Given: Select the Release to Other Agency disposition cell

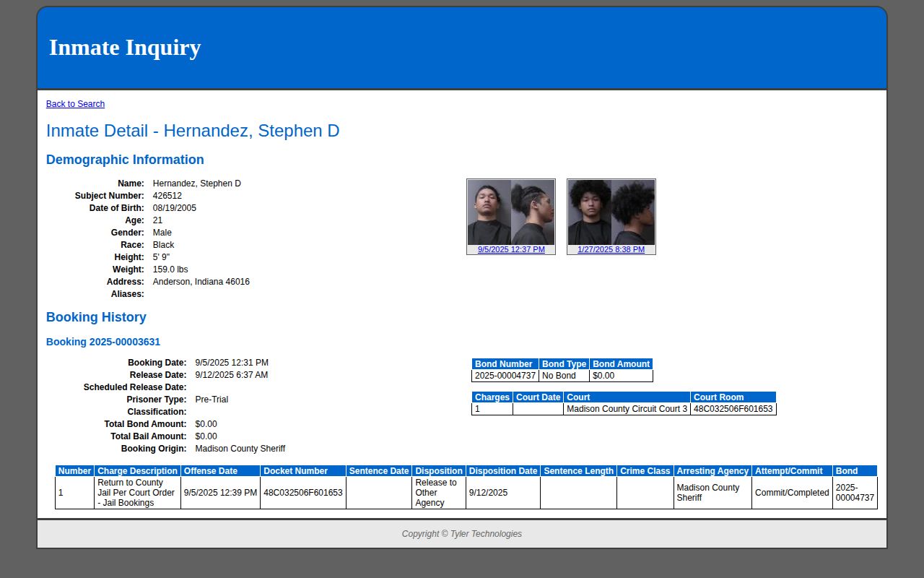Looking at the screenshot, I should tap(439, 493).
